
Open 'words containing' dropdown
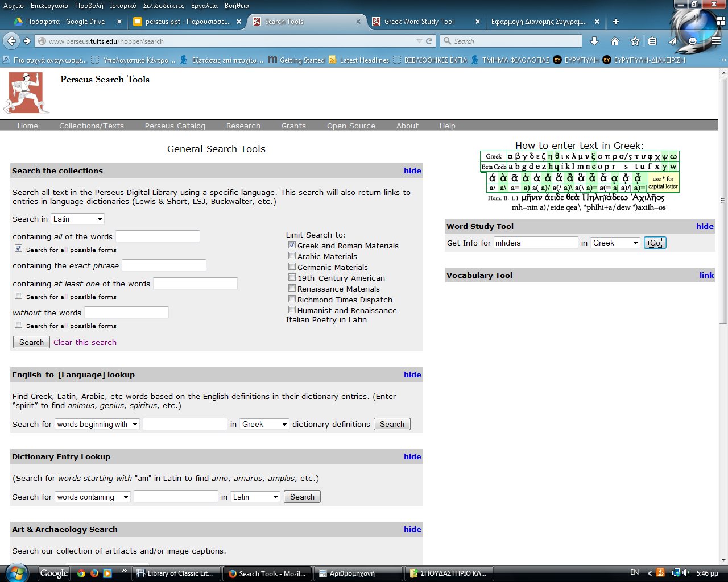[x=93, y=497]
